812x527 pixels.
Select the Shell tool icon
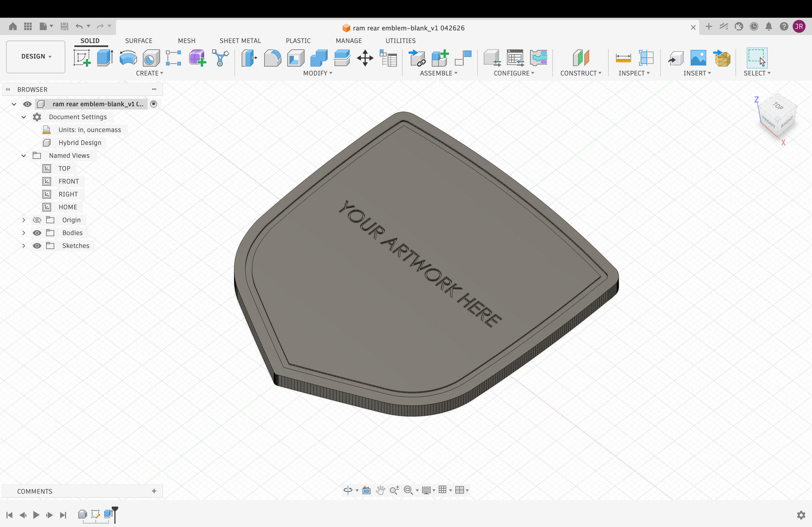[296, 58]
